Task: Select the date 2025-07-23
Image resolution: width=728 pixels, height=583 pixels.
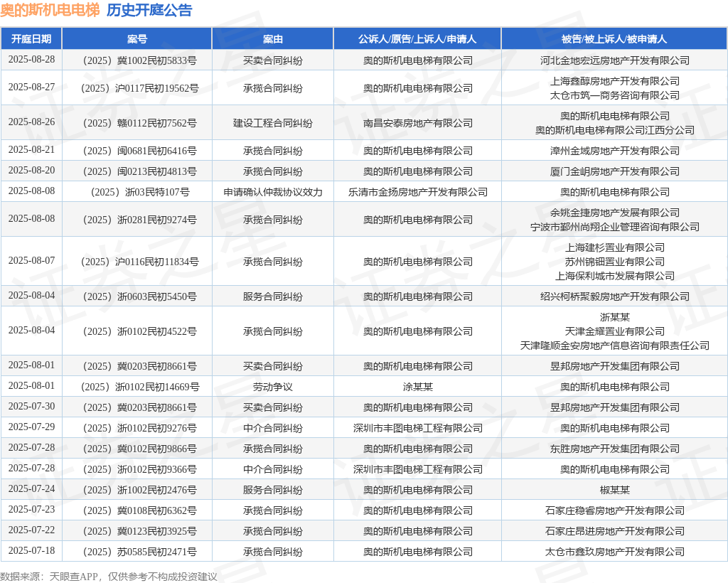Action: 31,510
